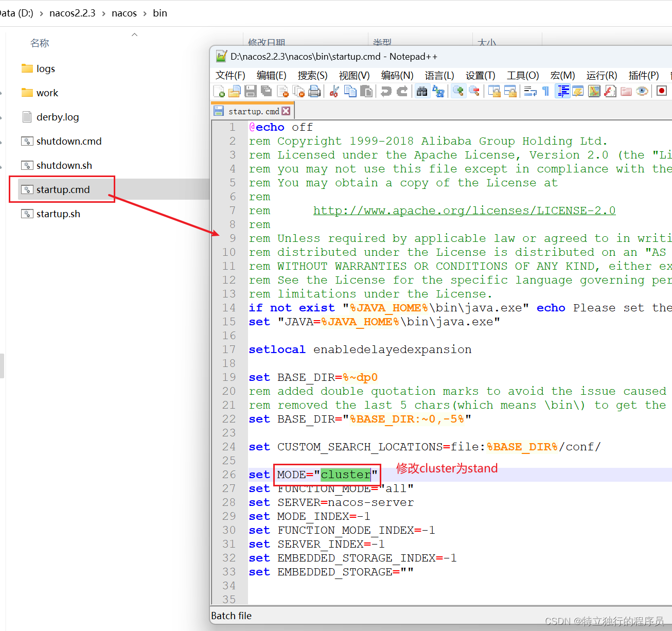Toggle Show All Characters pilcrow icon

click(546, 92)
